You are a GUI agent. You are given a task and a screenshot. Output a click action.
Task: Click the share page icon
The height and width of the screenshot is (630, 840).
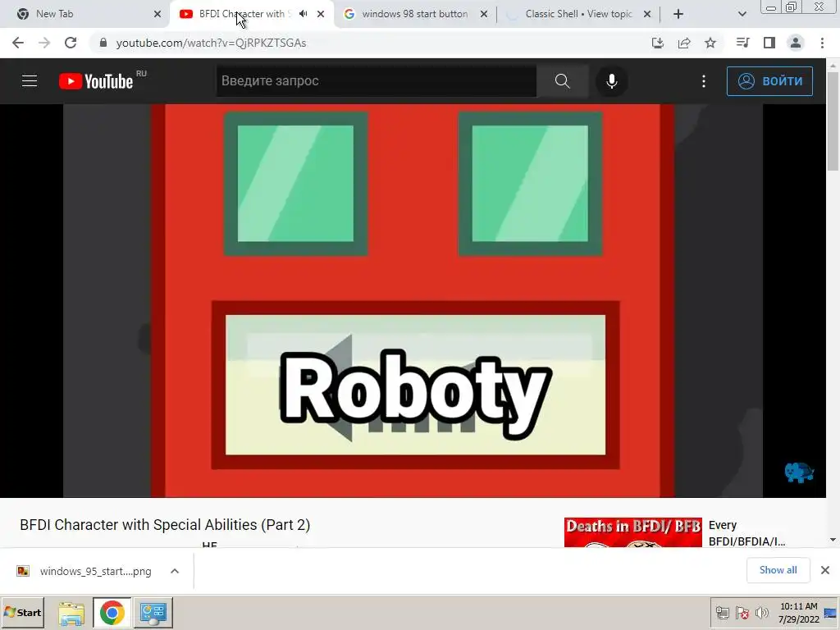click(684, 43)
